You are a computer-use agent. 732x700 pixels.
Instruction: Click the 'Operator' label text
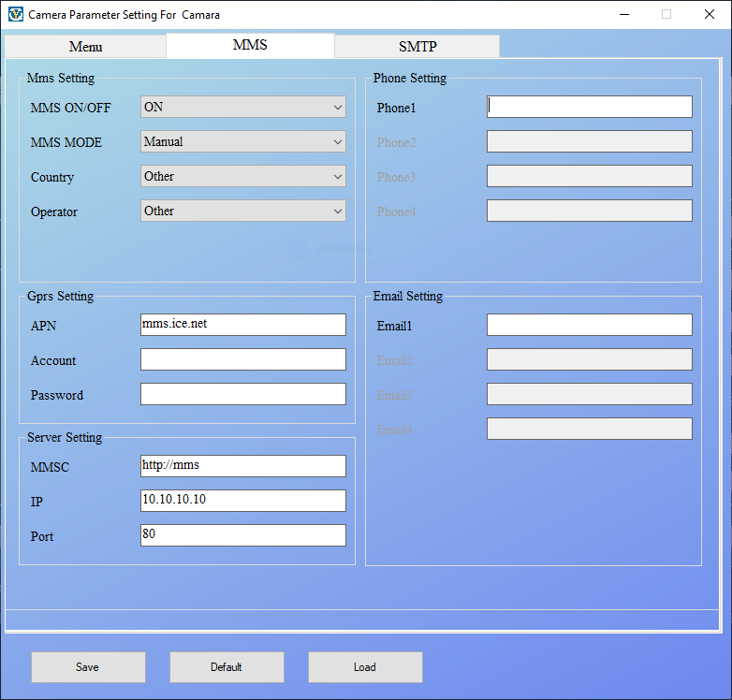54,211
